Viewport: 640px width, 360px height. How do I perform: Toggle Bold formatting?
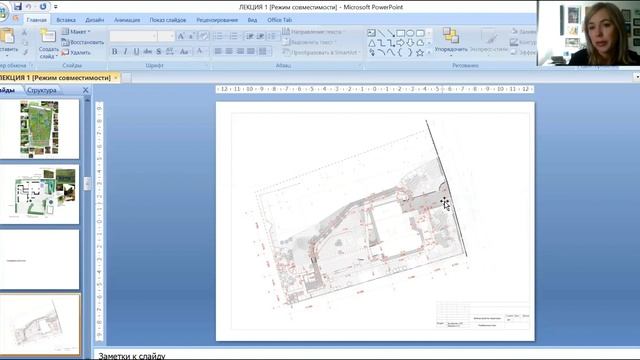[x=114, y=51]
